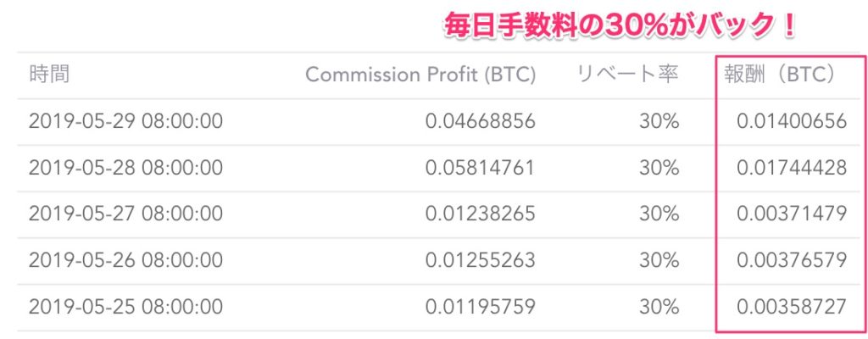Click reward value 0.00358727
Viewport: 868px width, 339px height.
point(792,306)
